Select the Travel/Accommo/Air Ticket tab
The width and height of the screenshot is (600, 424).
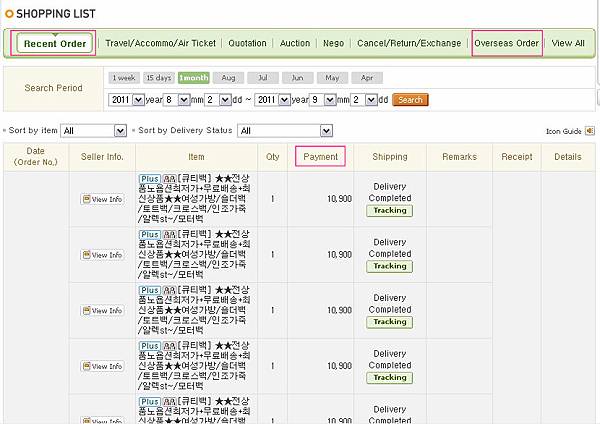pos(160,43)
